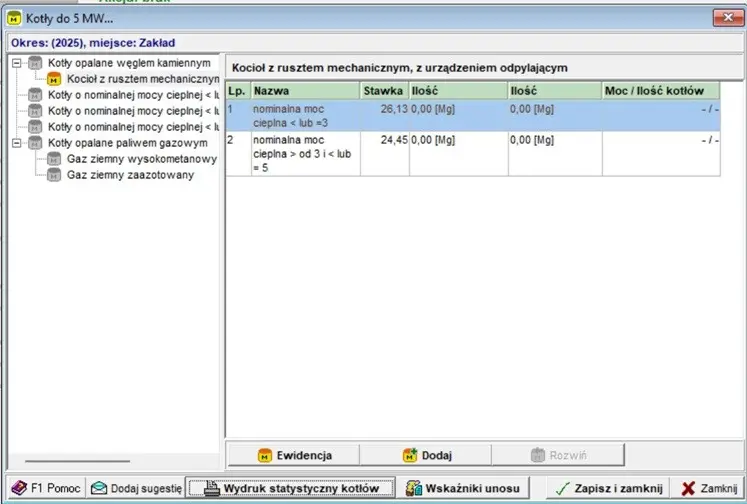The image size is (747, 504).
Task: Click the icon beside Gaz ziemny wysokometanowy
Action: click(54, 159)
